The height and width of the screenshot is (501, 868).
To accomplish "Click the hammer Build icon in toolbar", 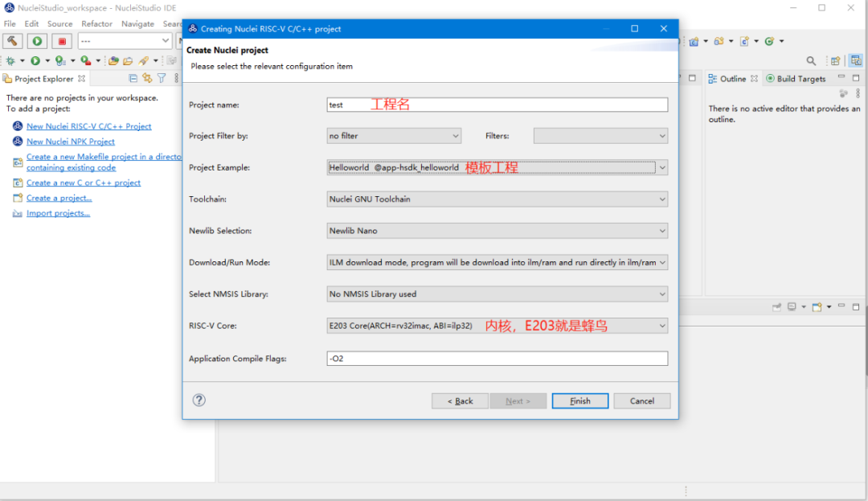I will point(12,41).
